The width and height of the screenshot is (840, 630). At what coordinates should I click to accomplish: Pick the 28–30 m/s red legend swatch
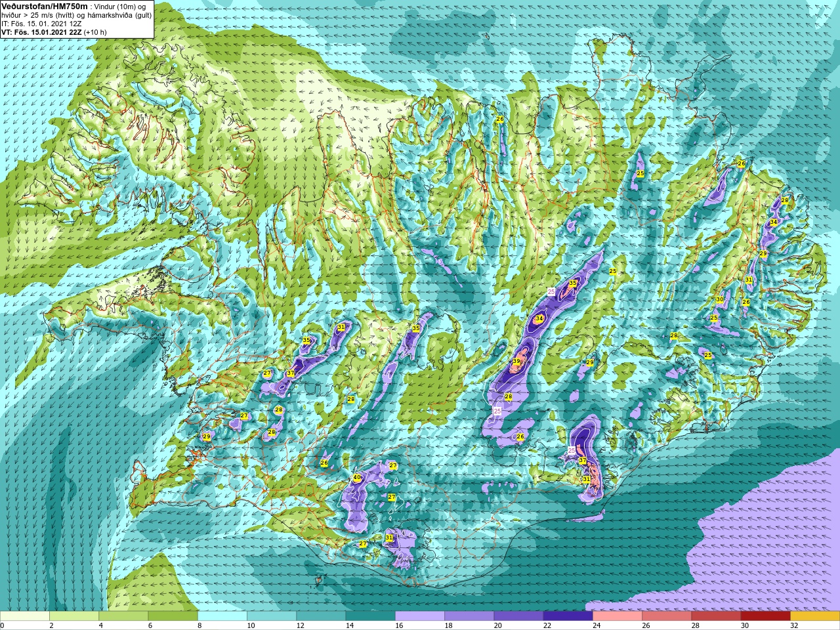716,616
